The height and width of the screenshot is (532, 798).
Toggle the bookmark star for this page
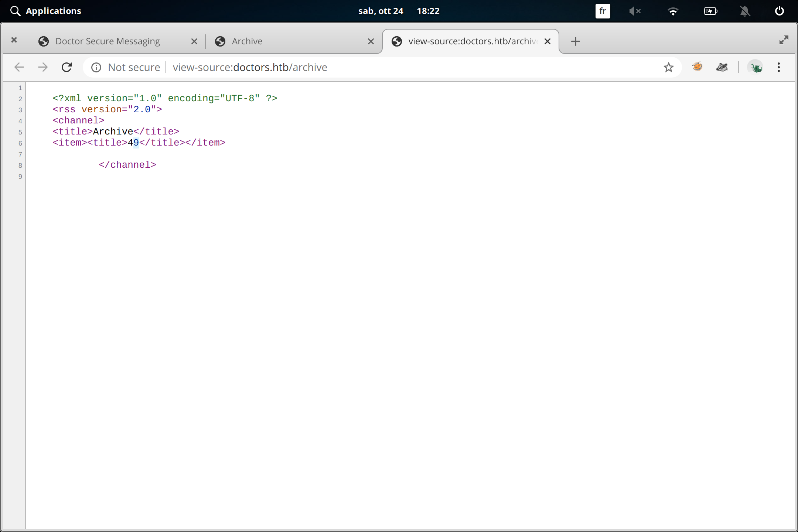668,67
